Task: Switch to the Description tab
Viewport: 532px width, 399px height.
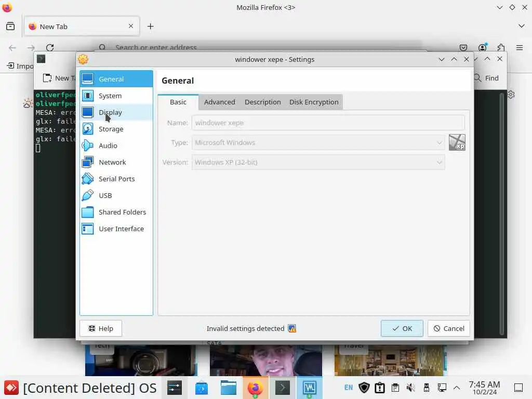Action: [x=262, y=102]
